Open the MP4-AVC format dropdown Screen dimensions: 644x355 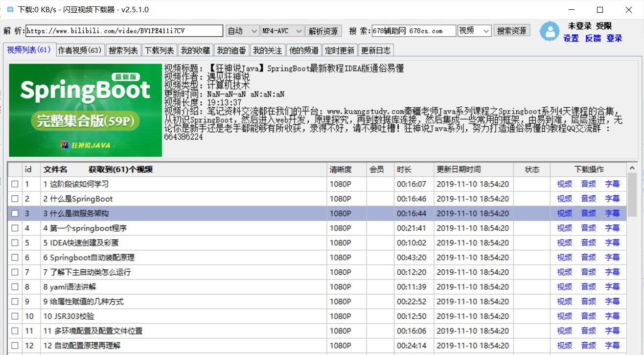click(x=282, y=31)
